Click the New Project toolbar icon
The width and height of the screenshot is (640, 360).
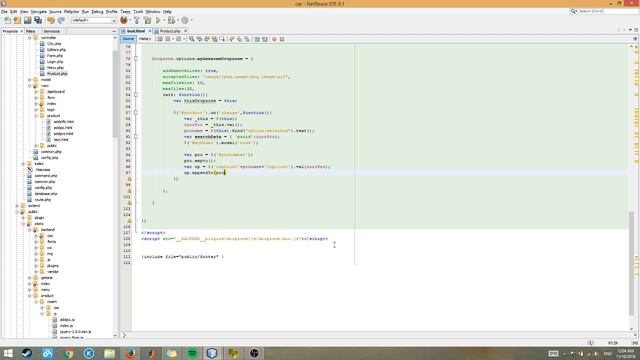pyautogui.click(x=17, y=20)
